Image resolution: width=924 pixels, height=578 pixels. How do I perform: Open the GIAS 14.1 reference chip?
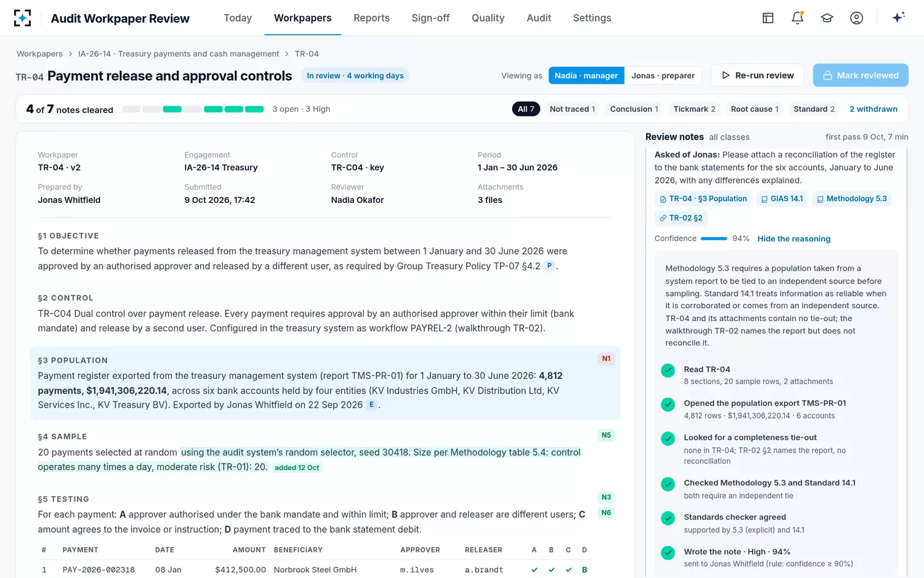coord(782,199)
